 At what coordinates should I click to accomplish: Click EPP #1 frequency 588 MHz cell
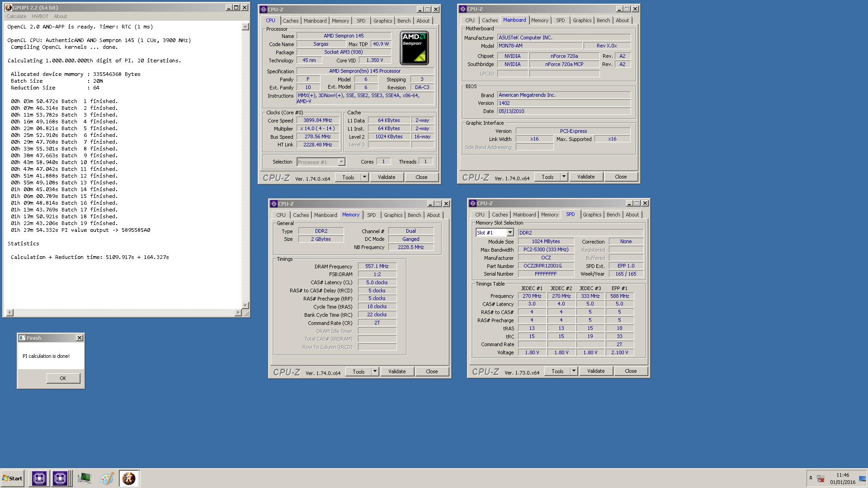point(619,296)
